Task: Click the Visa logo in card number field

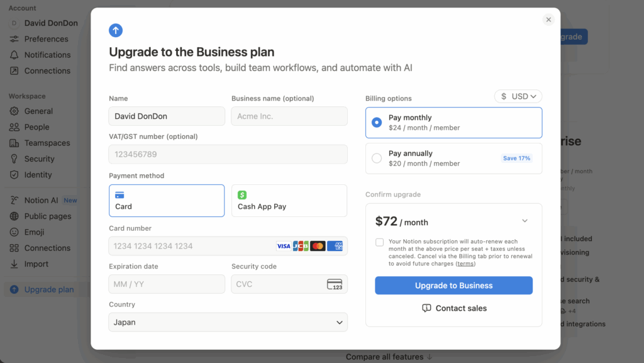Action: coord(284,246)
